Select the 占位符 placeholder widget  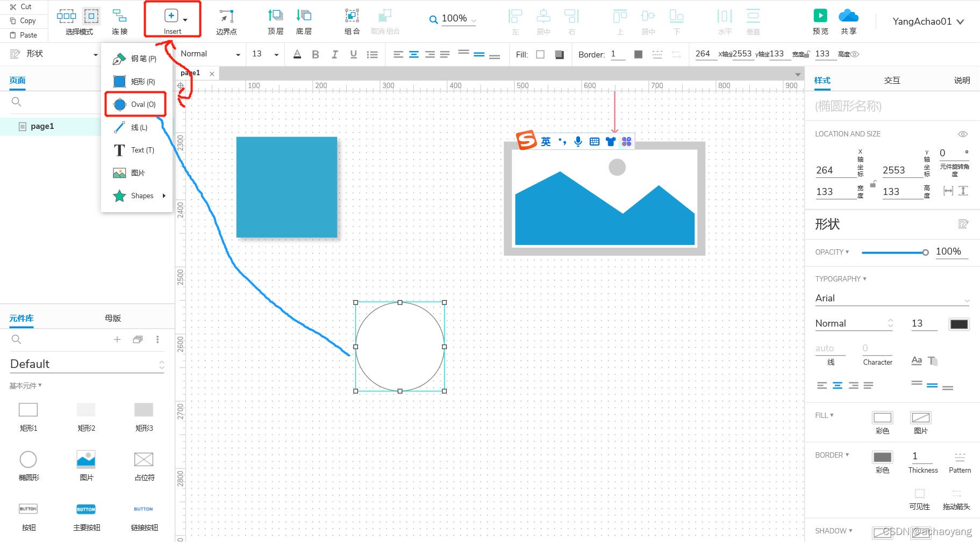tap(144, 466)
